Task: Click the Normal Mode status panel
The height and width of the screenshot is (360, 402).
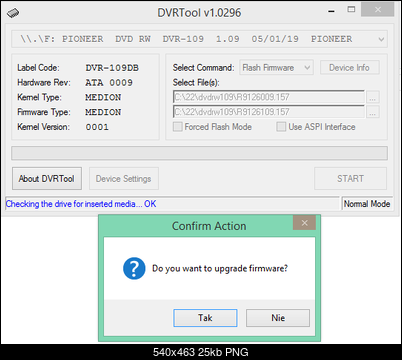Action: (367, 204)
